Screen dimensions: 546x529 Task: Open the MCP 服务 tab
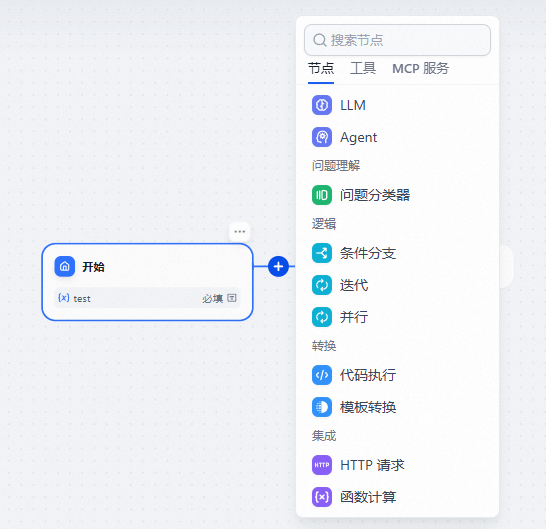click(421, 68)
